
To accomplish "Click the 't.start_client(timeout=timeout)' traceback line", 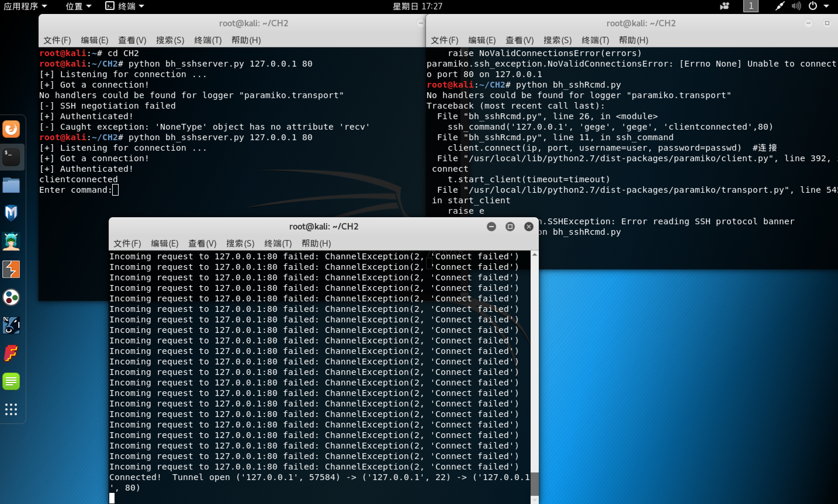I will coord(529,179).
